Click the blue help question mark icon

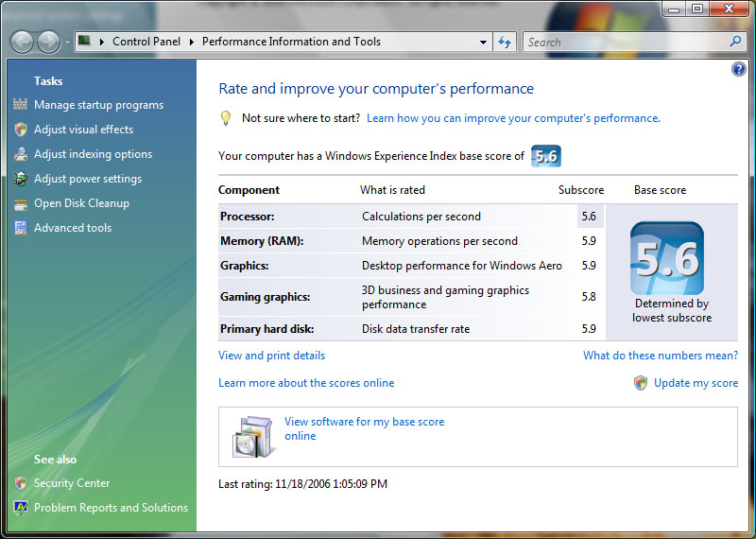(738, 70)
